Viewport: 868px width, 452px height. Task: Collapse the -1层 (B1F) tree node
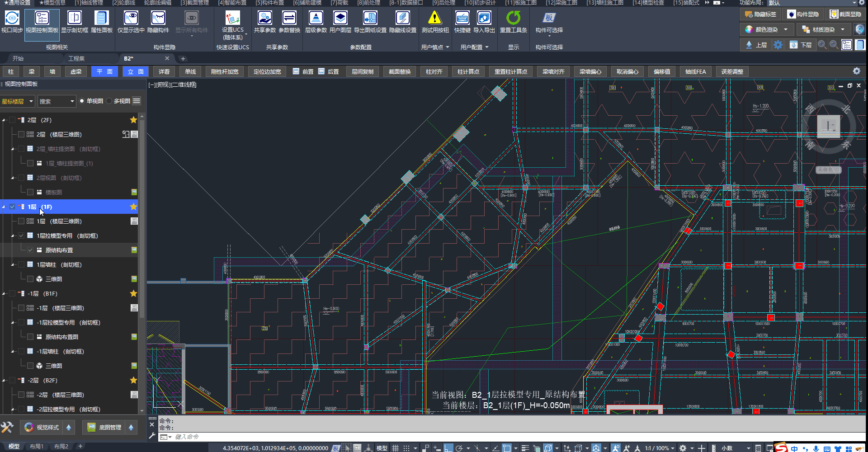[x=4, y=294]
